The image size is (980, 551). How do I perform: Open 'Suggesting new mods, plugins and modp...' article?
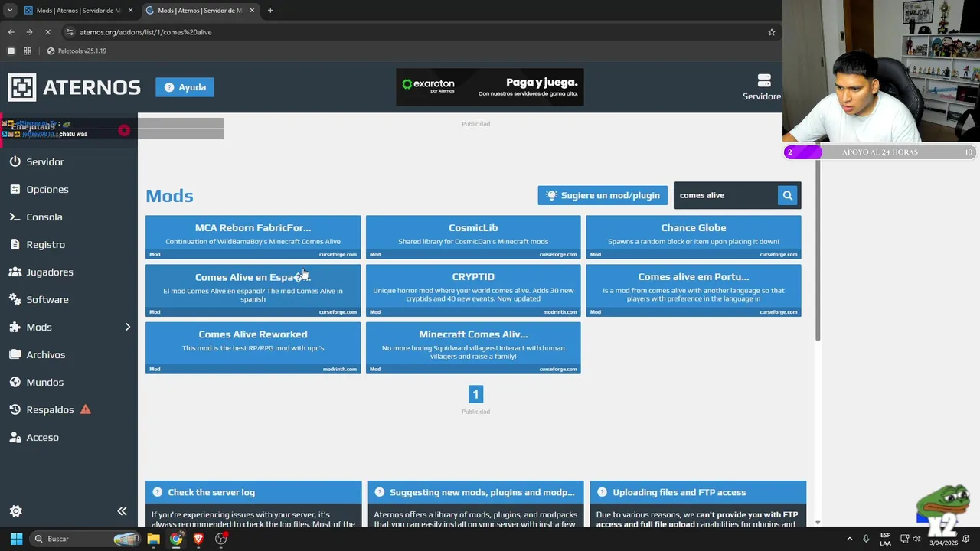(x=475, y=492)
